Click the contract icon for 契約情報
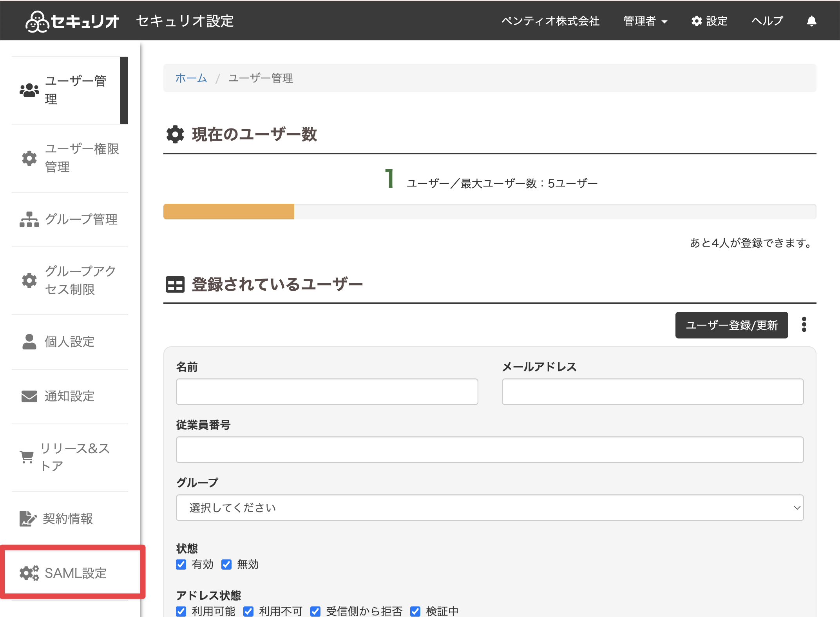This screenshot has height=617, width=840. pos(28,519)
